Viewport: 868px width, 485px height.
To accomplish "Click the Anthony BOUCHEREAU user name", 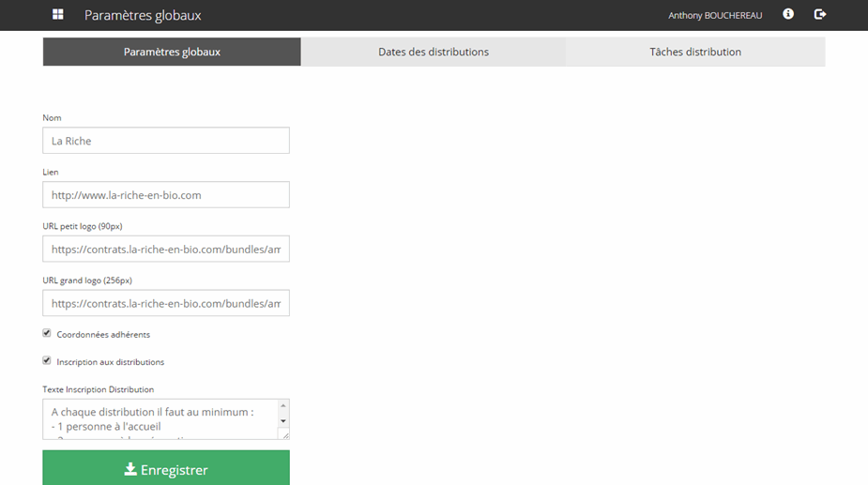I will [x=715, y=16].
